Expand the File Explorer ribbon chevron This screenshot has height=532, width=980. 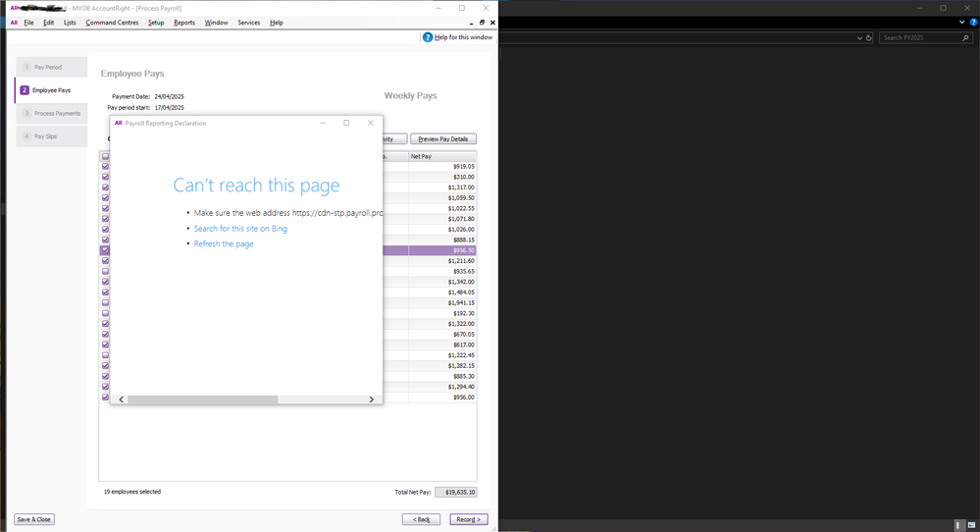(962, 23)
